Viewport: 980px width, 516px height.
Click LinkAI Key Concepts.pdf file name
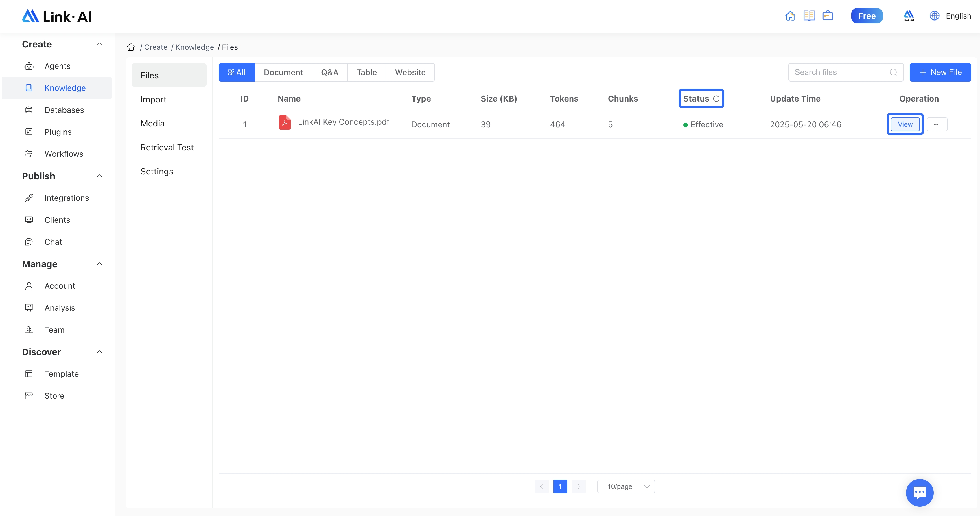[344, 122]
